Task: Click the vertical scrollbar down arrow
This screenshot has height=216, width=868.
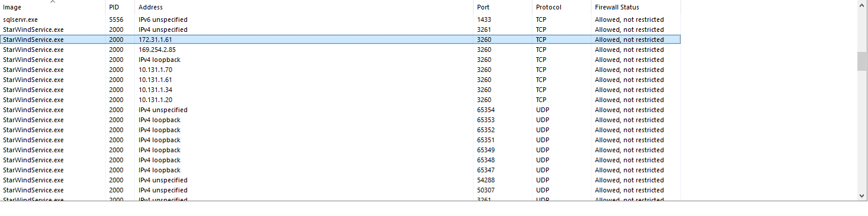Action: tap(863, 195)
